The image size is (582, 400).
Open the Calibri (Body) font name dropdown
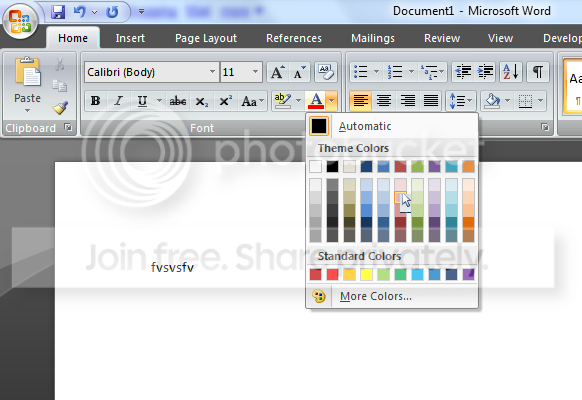click(212, 72)
